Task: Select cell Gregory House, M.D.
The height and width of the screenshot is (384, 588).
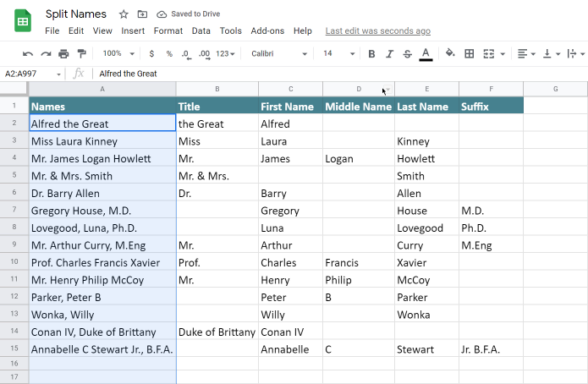Action: point(102,210)
